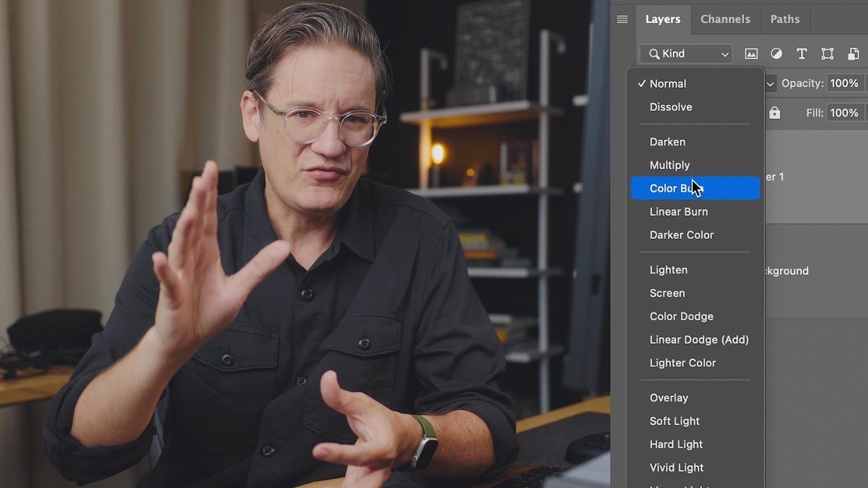Select the Multiply blend mode

pos(670,164)
